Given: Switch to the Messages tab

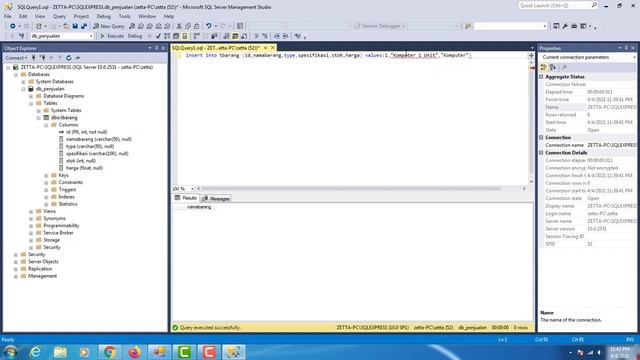Looking at the screenshot, I should coord(216,199).
